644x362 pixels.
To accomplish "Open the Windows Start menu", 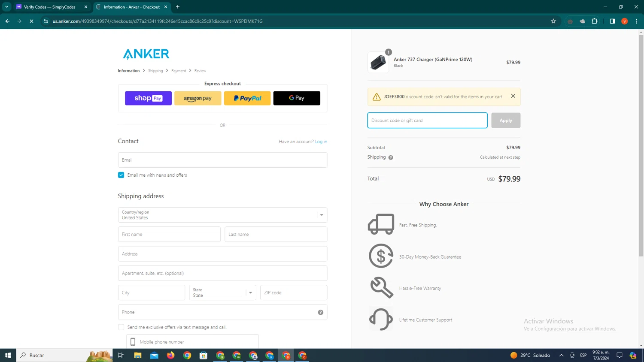I will point(8,355).
